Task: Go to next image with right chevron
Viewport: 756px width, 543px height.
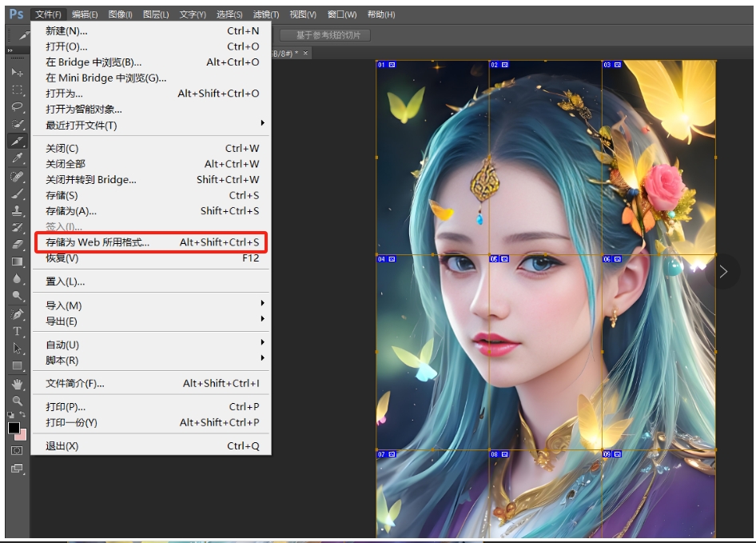Action: pyautogui.click(x=723, y=272)
